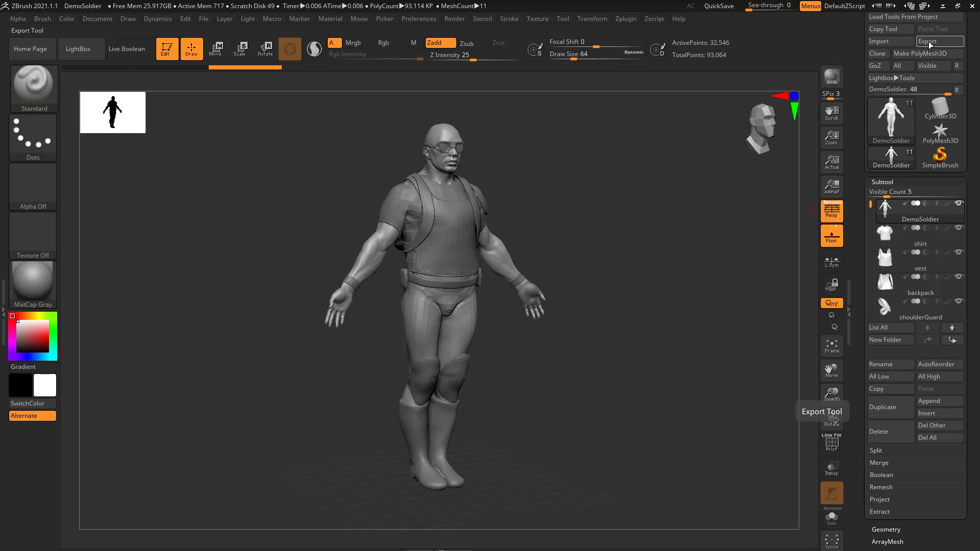Move the subtool down with arrow icon
The width and height of the screenshot is (980, 551).
[x=952, y=328]
